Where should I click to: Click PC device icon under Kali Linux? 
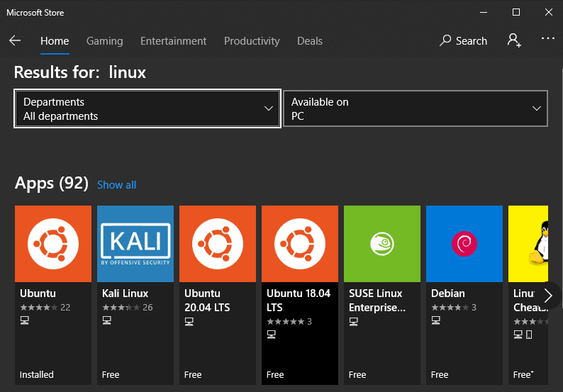point(106,320)
